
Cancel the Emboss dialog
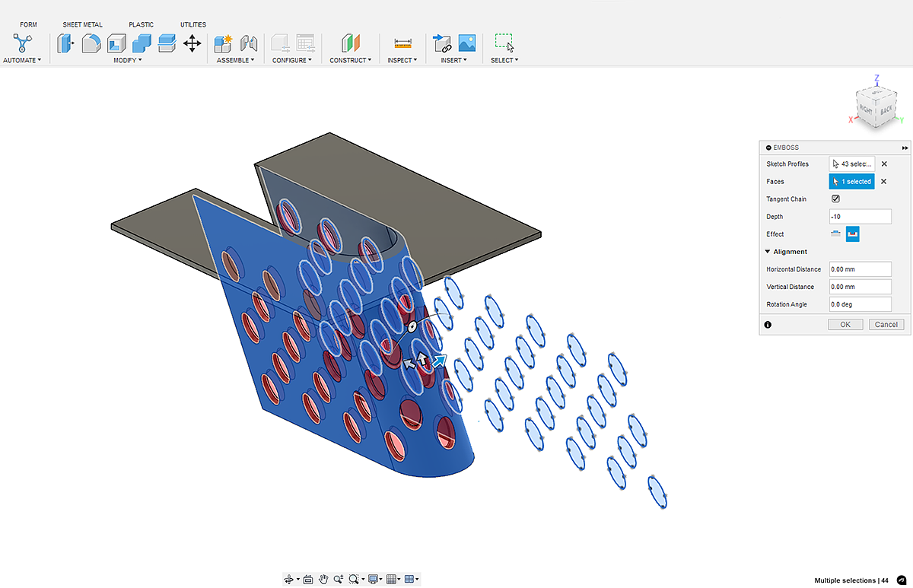(x=886, y=324)
